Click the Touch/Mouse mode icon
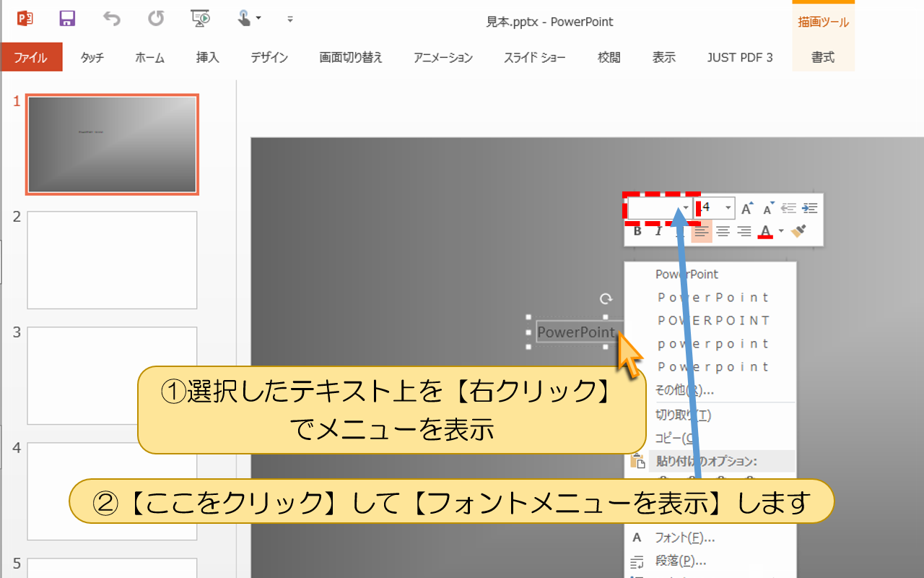Viewport: 924px width, 578px height. click(245, 19)
